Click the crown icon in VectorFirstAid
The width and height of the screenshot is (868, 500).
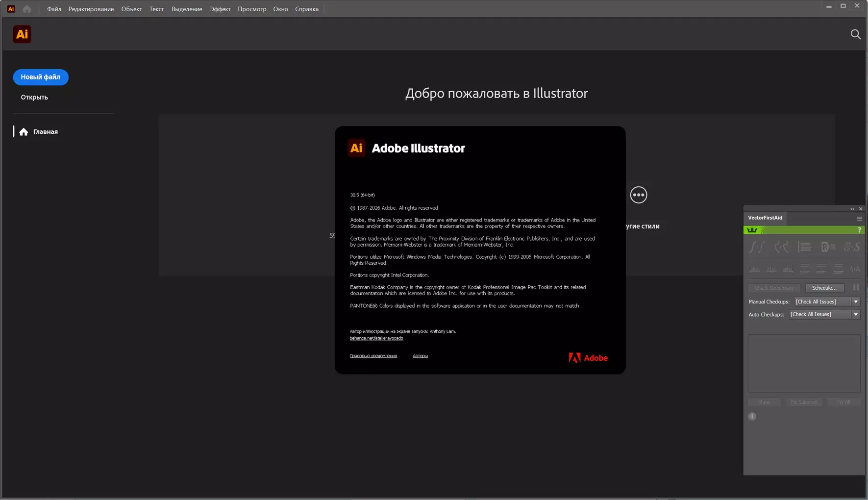752,230
